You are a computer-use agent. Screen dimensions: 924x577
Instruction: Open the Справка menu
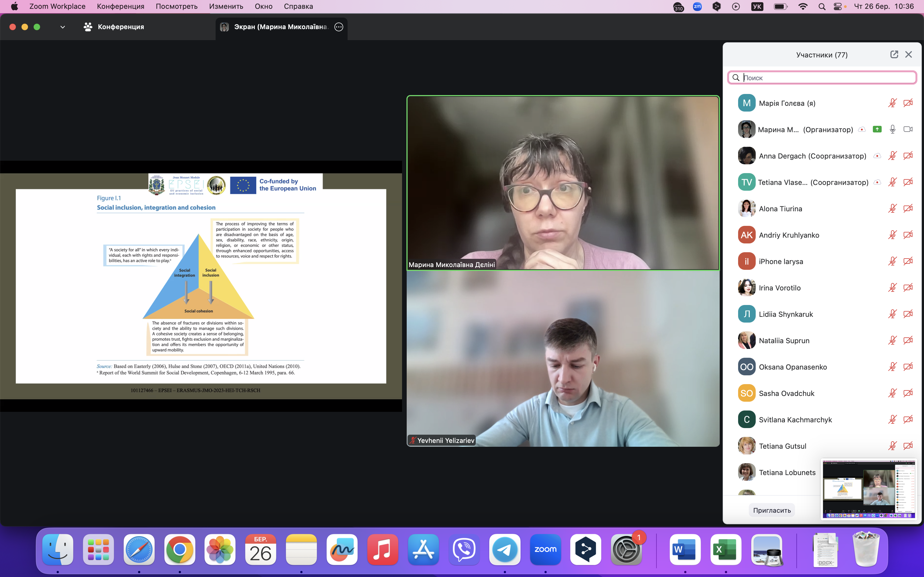pos(298,7)
